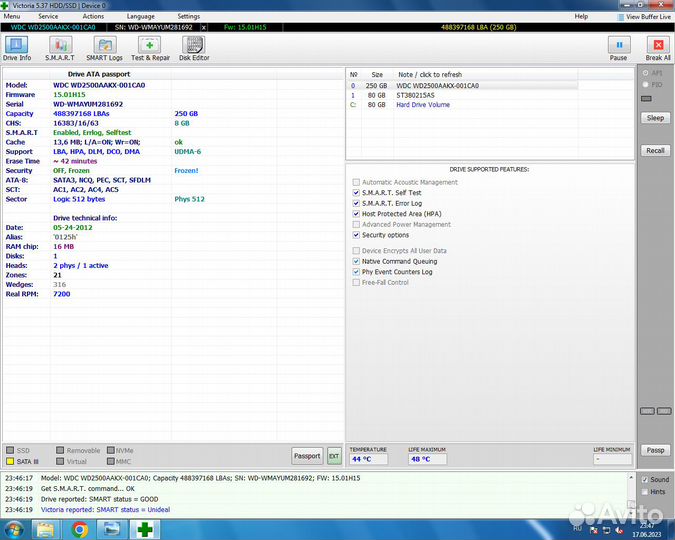Image resolution: width=675 pixels, height=540 pixels.
Task: Toggle Security options checkbox
Action: (356, 235)
